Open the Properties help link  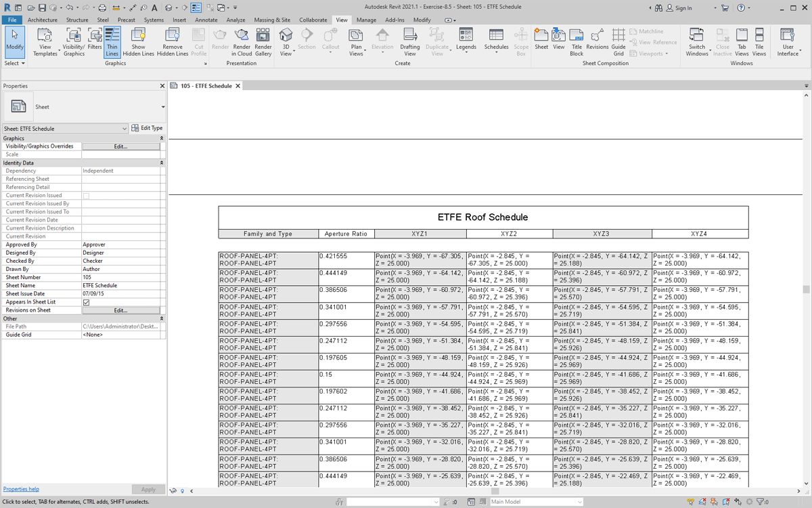[x=21, y=489]
